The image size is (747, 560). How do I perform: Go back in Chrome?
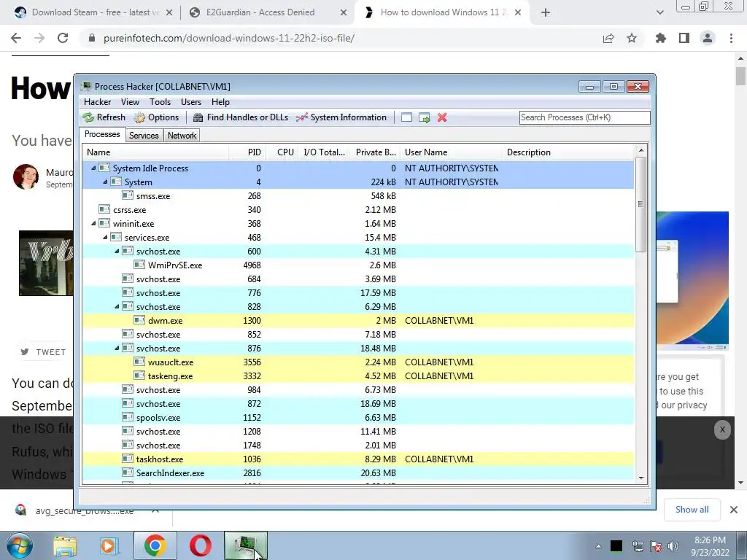(16, 38)
